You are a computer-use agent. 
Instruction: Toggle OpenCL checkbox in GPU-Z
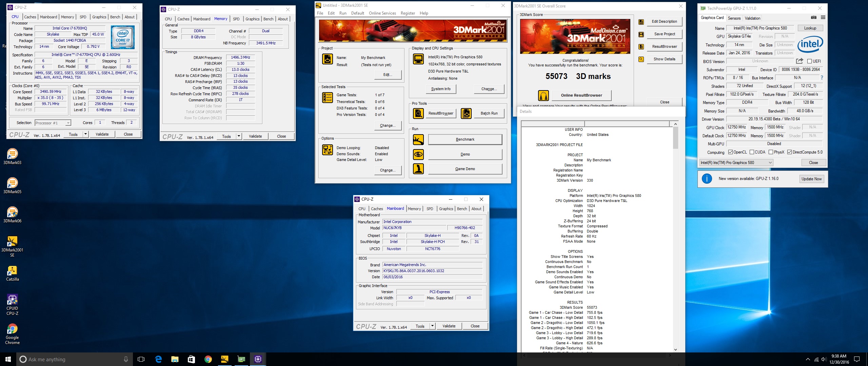[x=730, y=152]
